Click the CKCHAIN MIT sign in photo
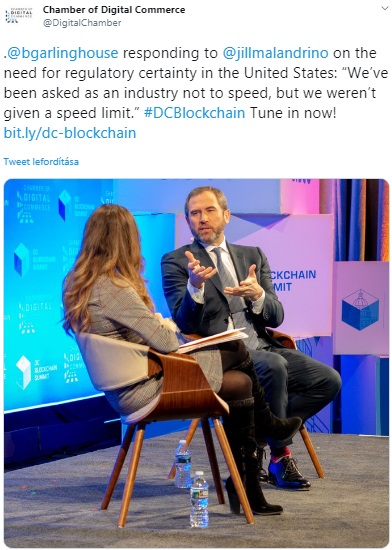This screenshot has width=392, height=550. point(294,281)
